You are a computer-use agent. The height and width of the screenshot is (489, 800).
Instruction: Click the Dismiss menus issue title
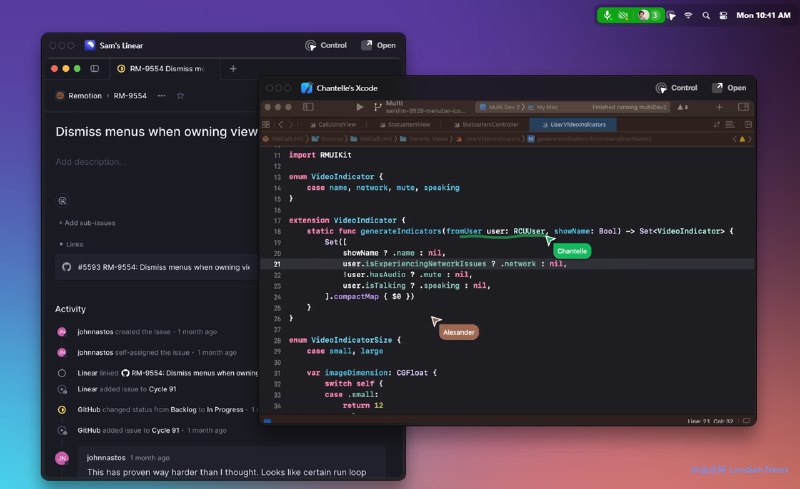pos(157,132)
